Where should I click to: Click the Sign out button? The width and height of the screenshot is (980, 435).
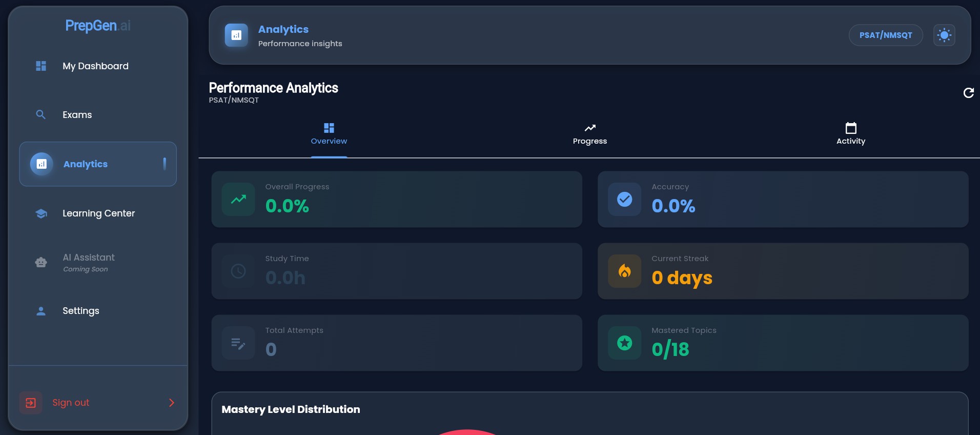click(71, 403)
